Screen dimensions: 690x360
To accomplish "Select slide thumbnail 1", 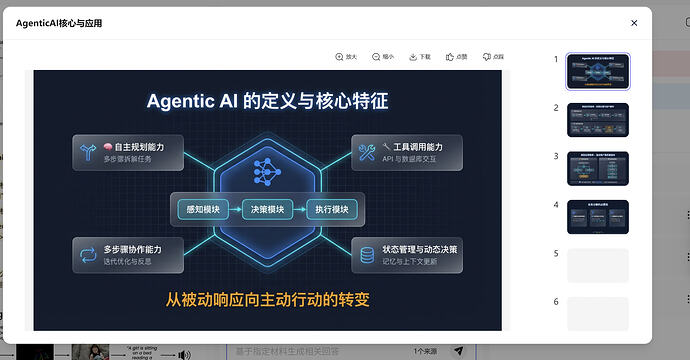I will click(598, 72).
